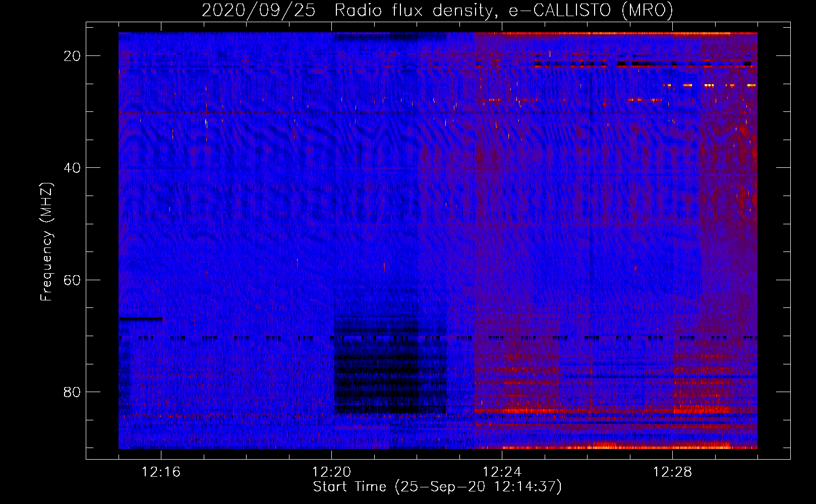
Task: Click the '12:24' time tick label
Action: point(502,472)
